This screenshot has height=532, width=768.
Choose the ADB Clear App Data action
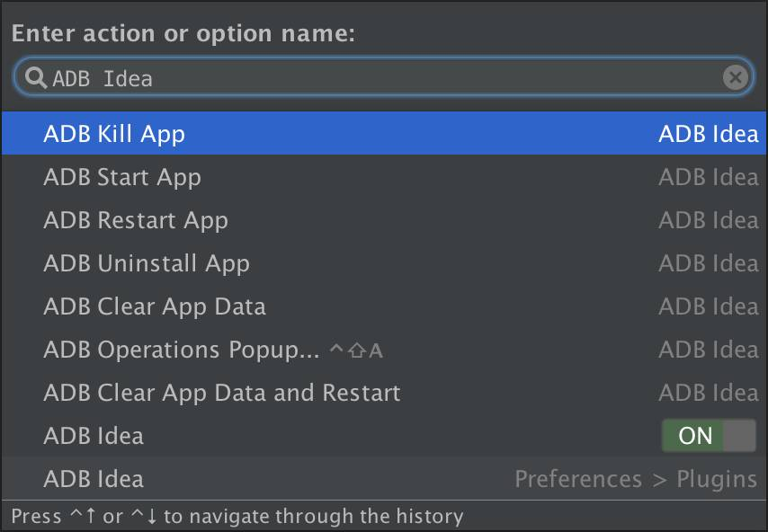pyautogui.click(x=155, y=306)
